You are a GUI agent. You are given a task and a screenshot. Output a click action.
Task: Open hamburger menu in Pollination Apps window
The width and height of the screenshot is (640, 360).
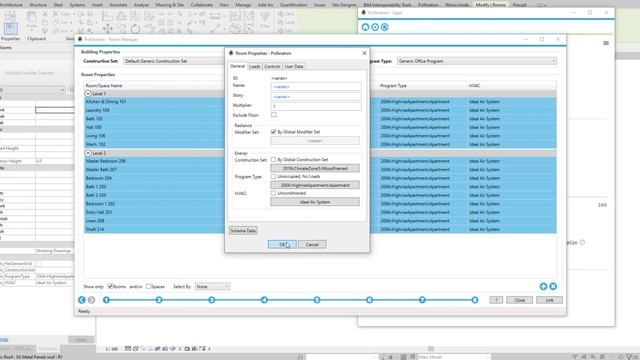(x=606, y=43)
